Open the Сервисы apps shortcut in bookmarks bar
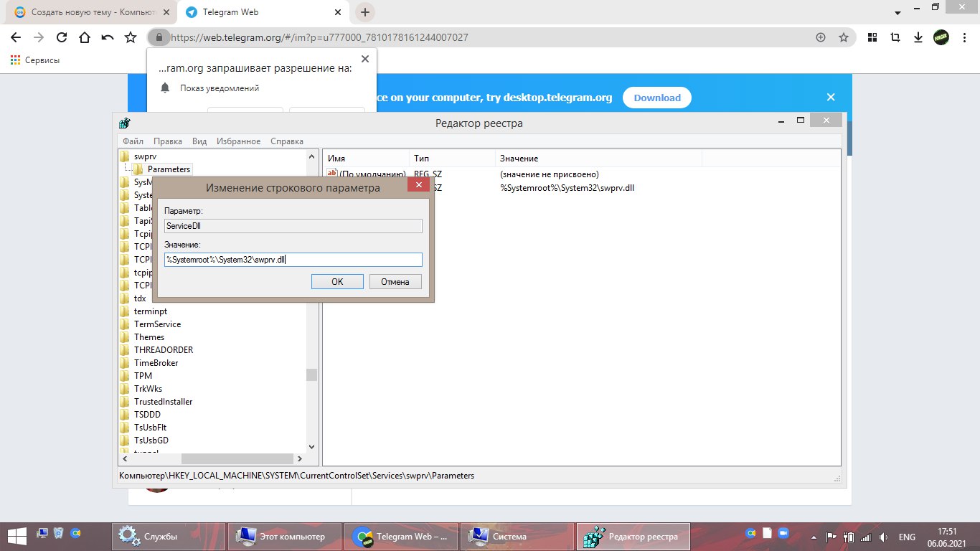Image resolution: width=980 pixels, height=551 pixels. pos(35,60)
